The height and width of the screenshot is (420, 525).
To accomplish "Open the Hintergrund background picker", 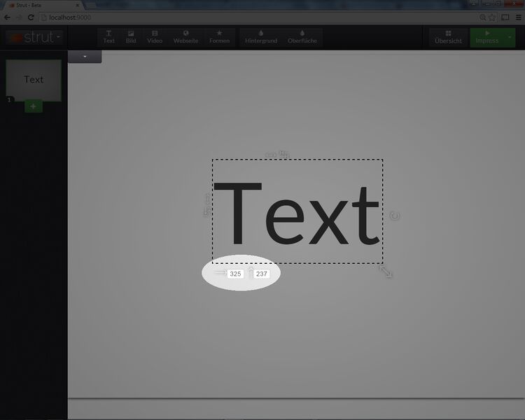I will pyautogui.click(x=261, y=36).
